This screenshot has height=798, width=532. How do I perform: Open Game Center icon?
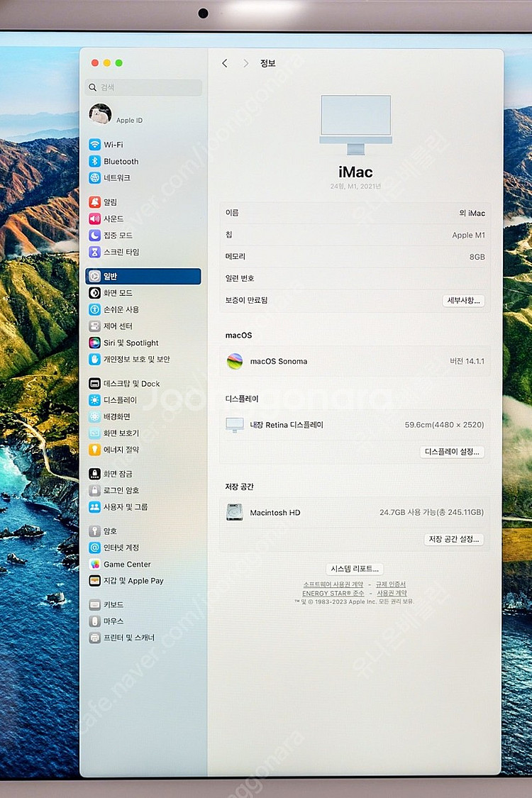tap(94, 565)
